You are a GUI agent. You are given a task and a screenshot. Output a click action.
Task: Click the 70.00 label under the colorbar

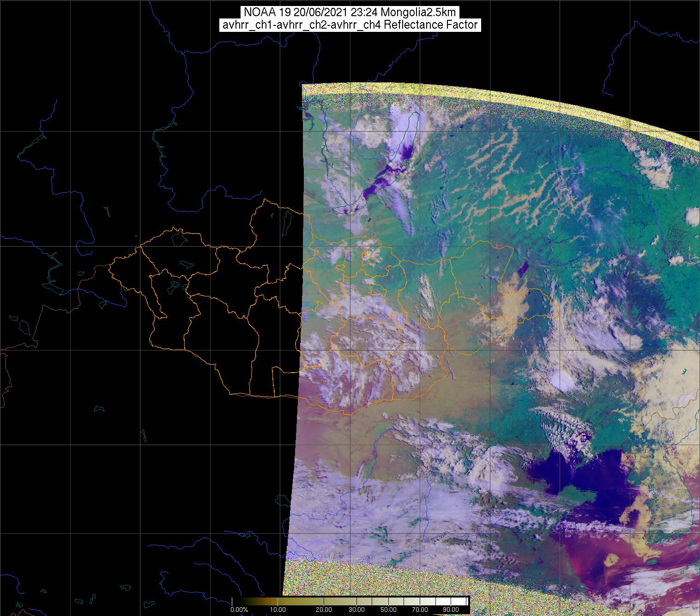[x=420, y=610]
